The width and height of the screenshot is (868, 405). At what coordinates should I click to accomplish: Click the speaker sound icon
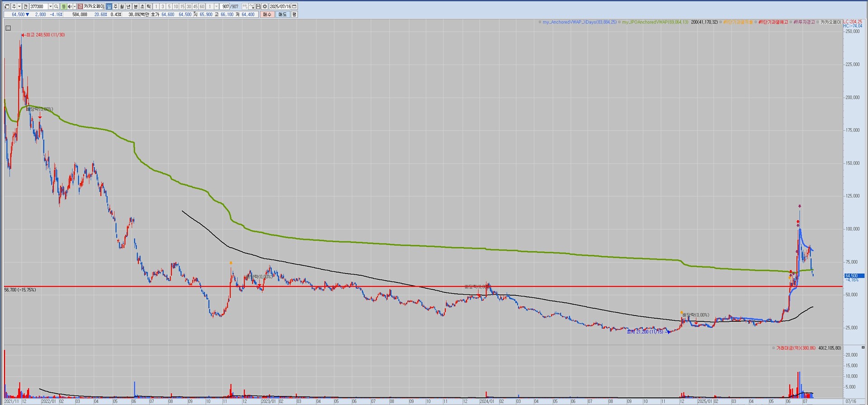[x=70, y=7]
